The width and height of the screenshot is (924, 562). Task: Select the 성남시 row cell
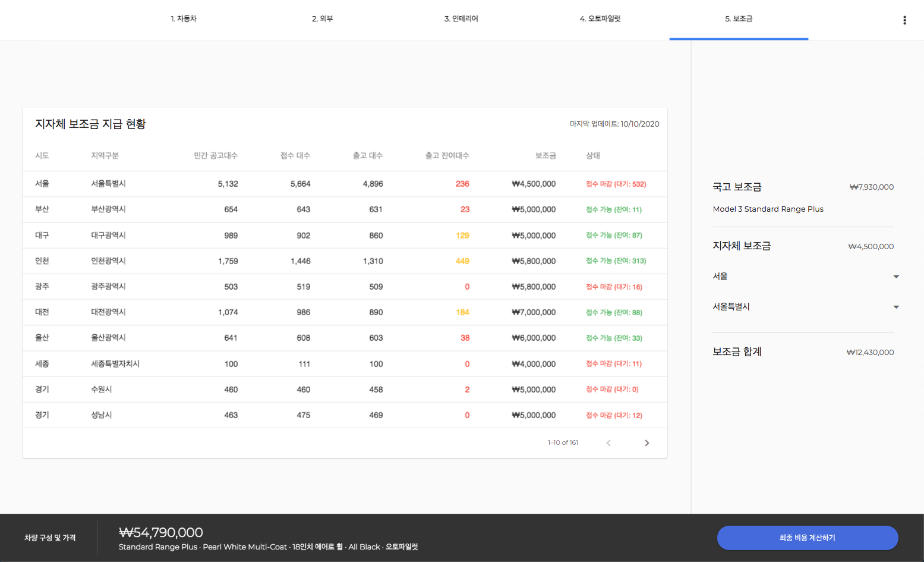click(x=102, y=415)
